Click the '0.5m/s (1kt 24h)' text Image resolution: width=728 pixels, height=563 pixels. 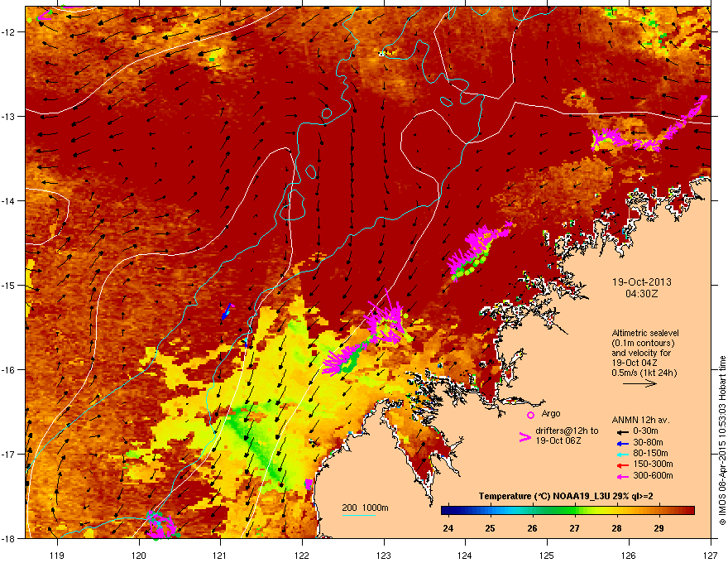[x=644, y=373]
